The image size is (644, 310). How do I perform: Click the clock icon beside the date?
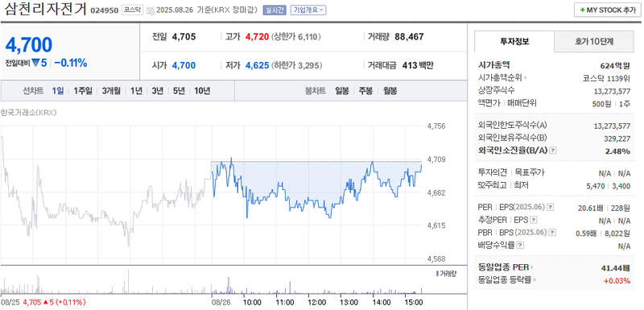151,10
